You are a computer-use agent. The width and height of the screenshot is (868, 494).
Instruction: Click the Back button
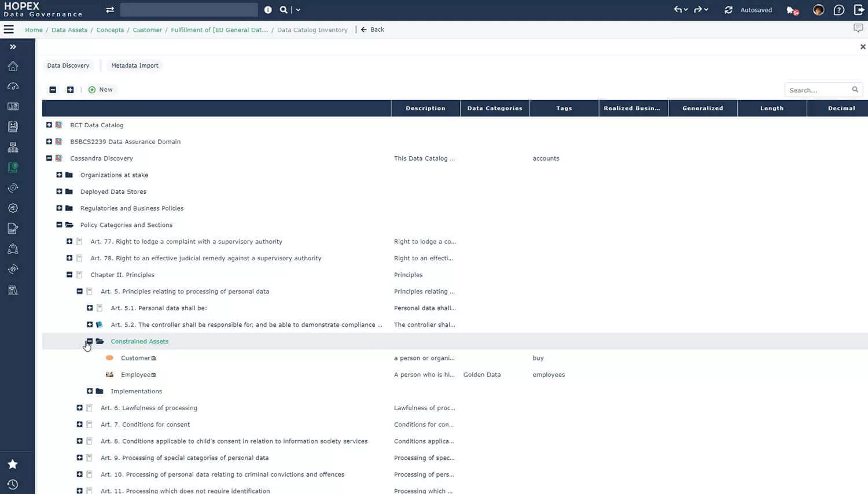tap(372, 30)
